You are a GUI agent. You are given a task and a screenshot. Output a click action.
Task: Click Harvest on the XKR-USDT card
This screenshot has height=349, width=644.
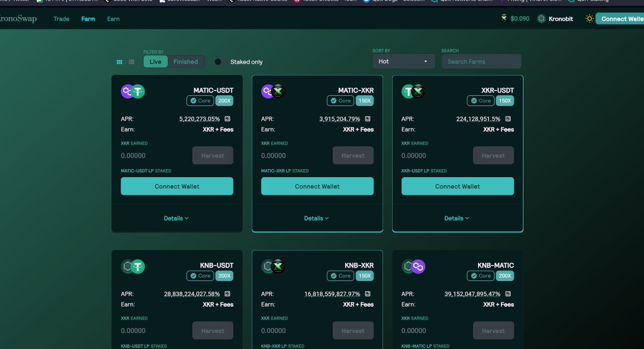pyautogui.click(x=493, y=155)
